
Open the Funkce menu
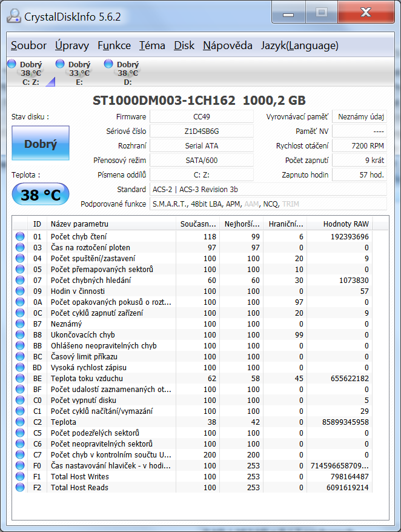pos(114,45)
